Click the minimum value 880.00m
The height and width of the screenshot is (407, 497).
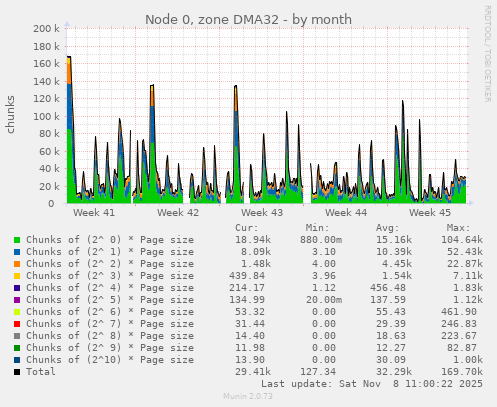pos(321,240)
